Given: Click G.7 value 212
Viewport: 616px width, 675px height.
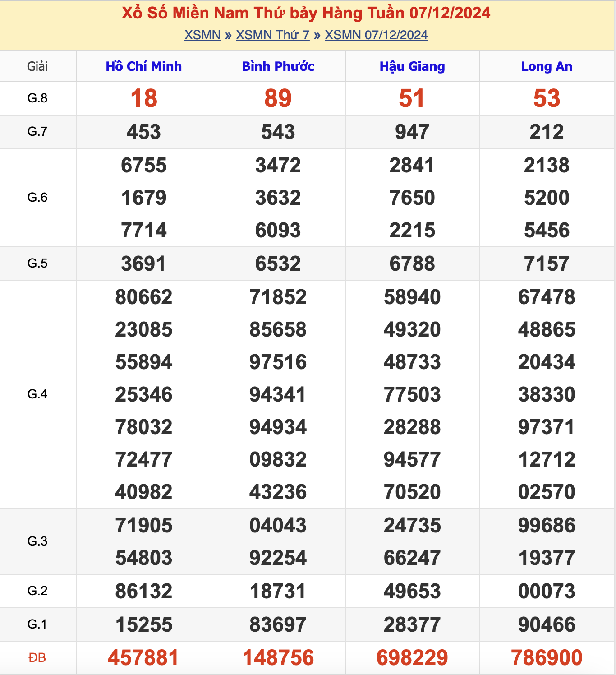Looking at the screenshot, I should (547, 132).
